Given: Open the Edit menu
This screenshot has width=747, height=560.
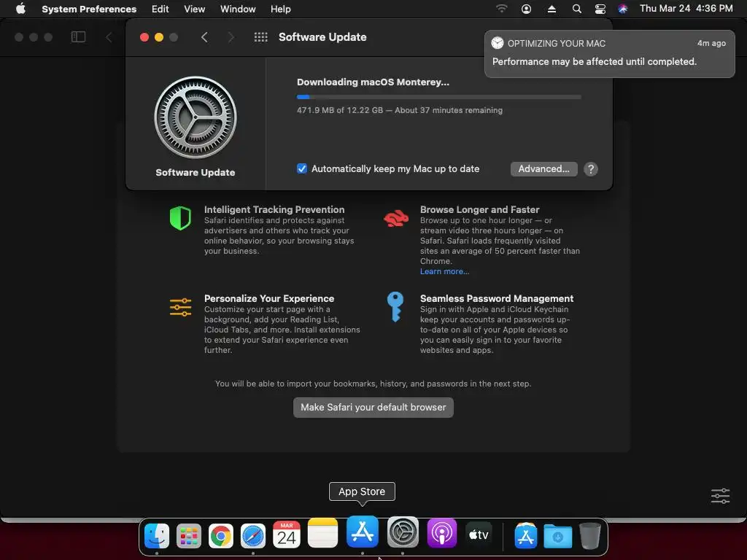Looking at the screenshot, I should point(160,9).
